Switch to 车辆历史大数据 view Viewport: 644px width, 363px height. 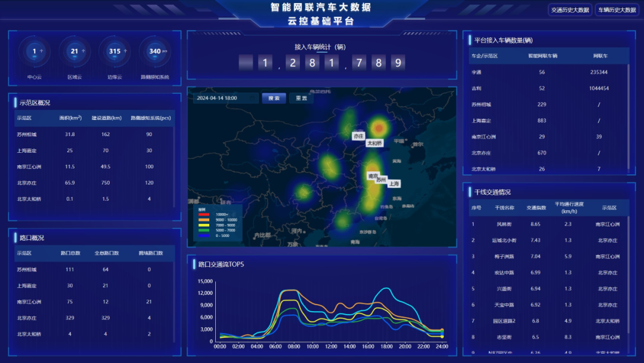tap(617, 10)
